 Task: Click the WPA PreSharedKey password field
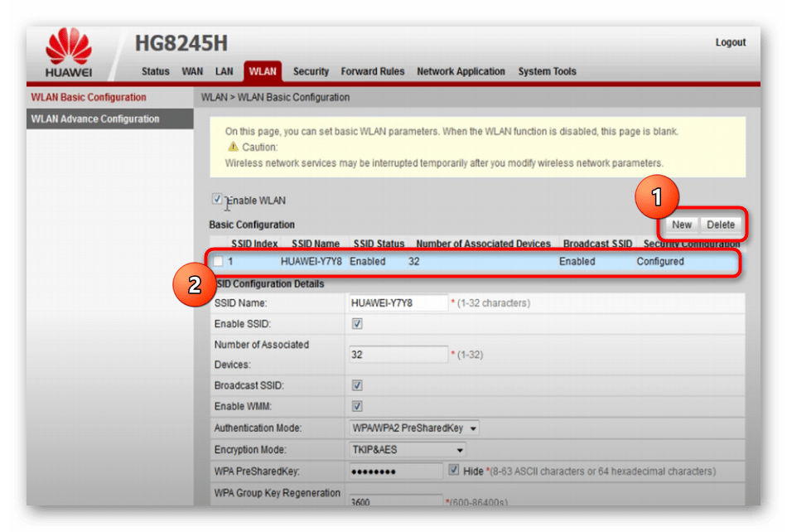pyautogui.click(x=396, y=471)
